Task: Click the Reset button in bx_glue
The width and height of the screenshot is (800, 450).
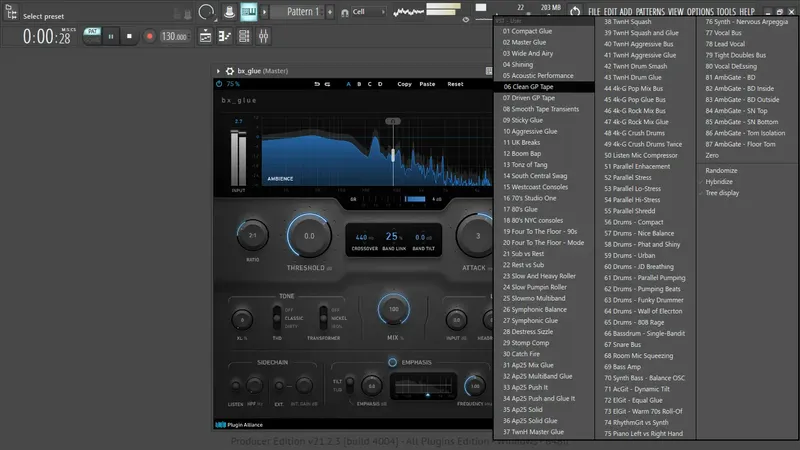Action: click(x=455, y=84)
